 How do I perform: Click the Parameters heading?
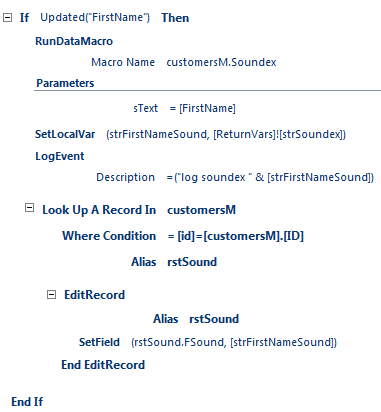pos(65,83)
